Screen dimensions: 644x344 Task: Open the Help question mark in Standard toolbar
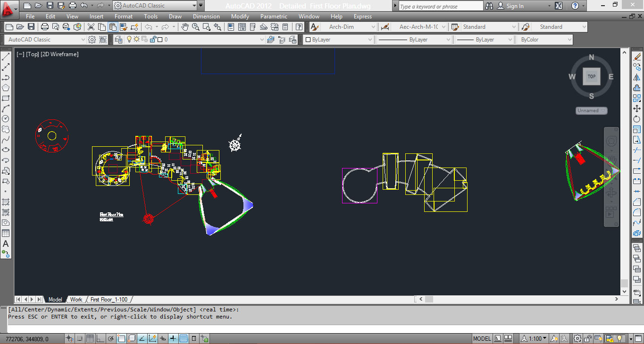coord(299,27)
